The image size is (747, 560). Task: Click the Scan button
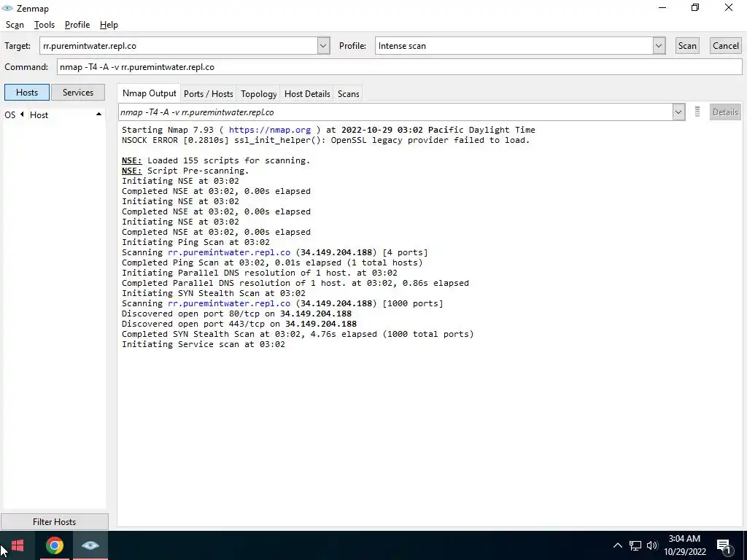(x=687, y=46)
